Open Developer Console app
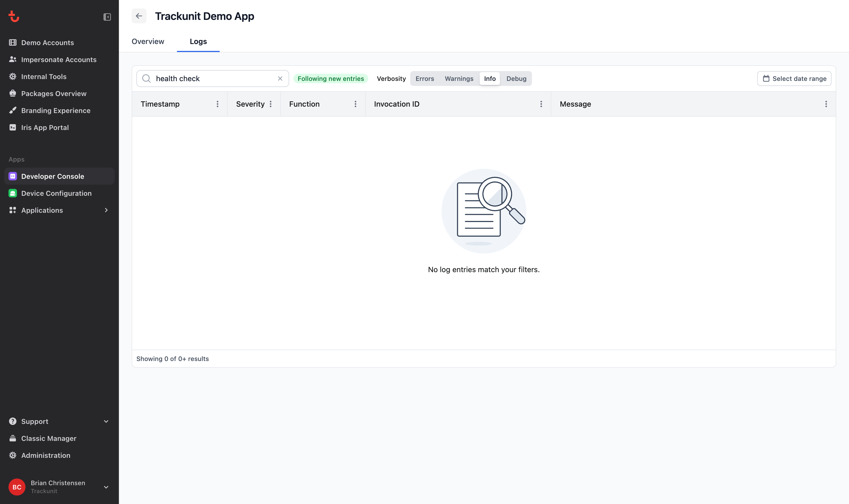Viewport: 849px width, 504px height. point(59,176)
